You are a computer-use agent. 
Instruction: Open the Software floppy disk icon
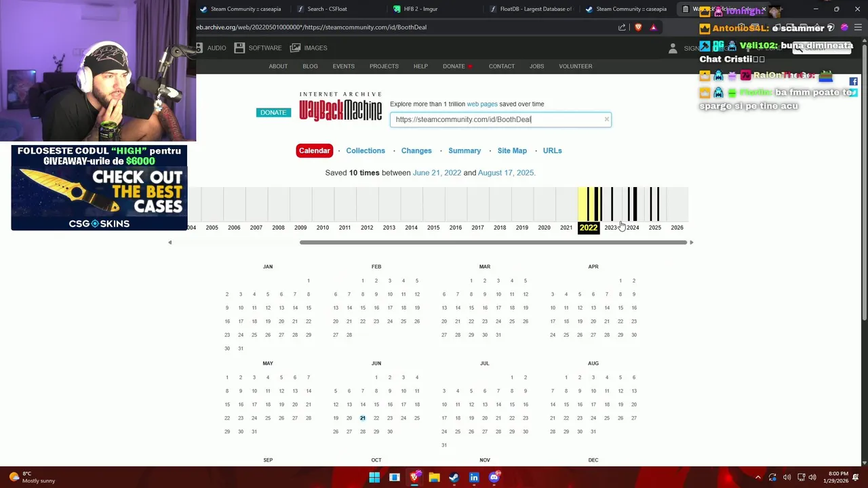[239, 48]
